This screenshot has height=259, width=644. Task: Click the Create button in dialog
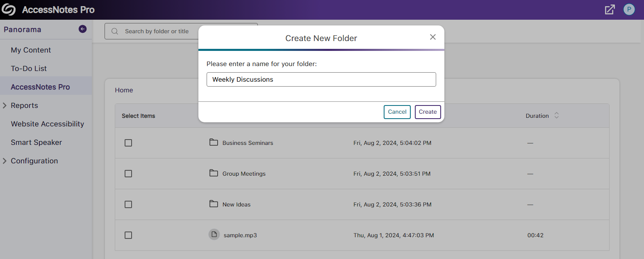coord(428,112)
